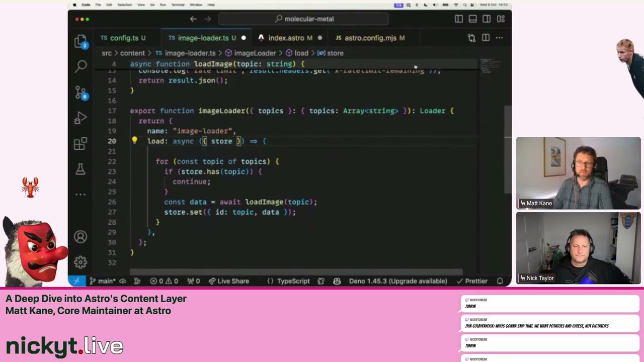Screen dimensions: 644x362
Task: Click the Open Changes compare icon
Action: pyautogui.click(x=471, y=38)
